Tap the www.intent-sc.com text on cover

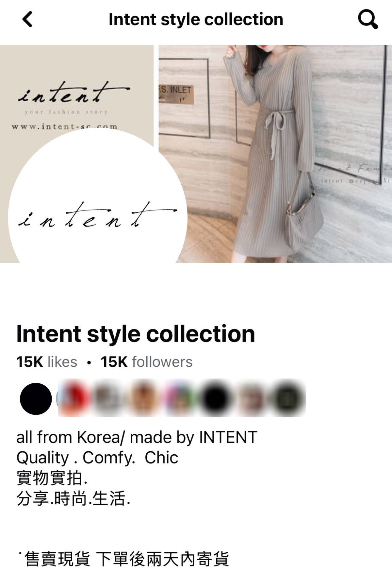click(x=64, y=126)
